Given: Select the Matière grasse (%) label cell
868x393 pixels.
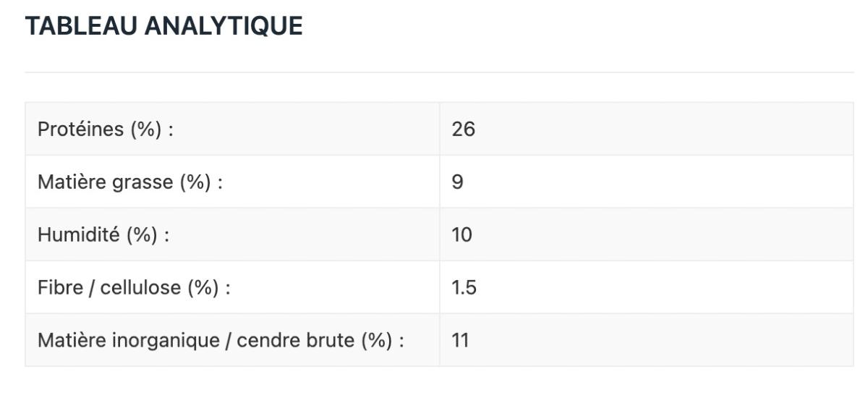Looking at the screenshot, I should pos(129,182).
